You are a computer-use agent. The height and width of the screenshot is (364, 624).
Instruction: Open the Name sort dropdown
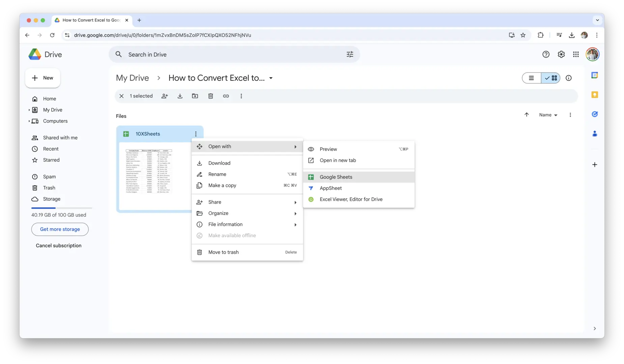(548, 115)
